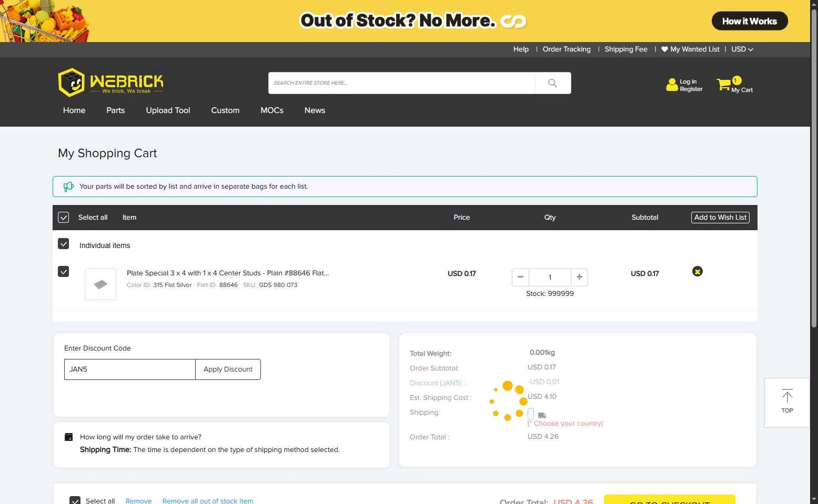The image size is (818, 504).
Task: Click the discount amount -USD 0.01
Action: coord(543,382)
